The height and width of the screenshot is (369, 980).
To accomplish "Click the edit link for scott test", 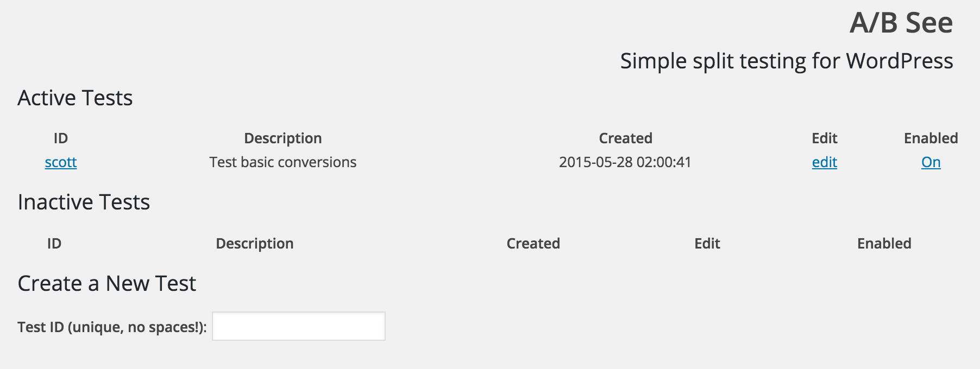I will click(824, 162).
